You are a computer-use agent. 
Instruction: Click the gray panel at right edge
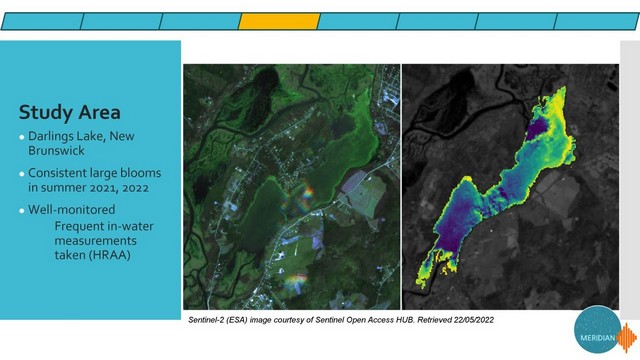tap(630, 180)
